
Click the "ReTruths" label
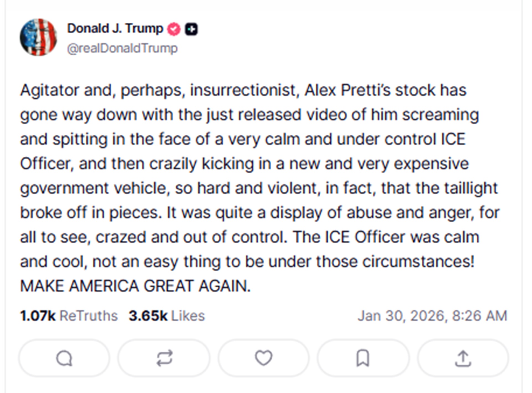coord(89,316)
